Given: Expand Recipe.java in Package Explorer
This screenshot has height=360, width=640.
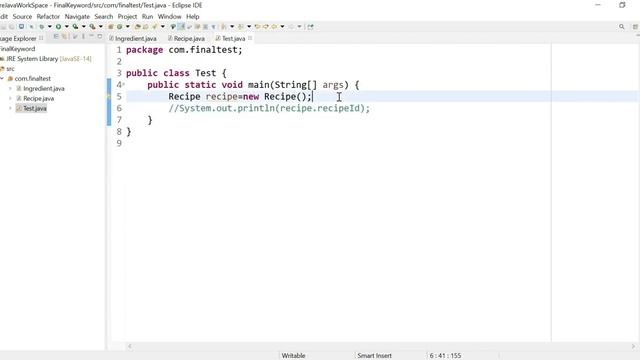Looking at the screenshot, I should point(10,98).
